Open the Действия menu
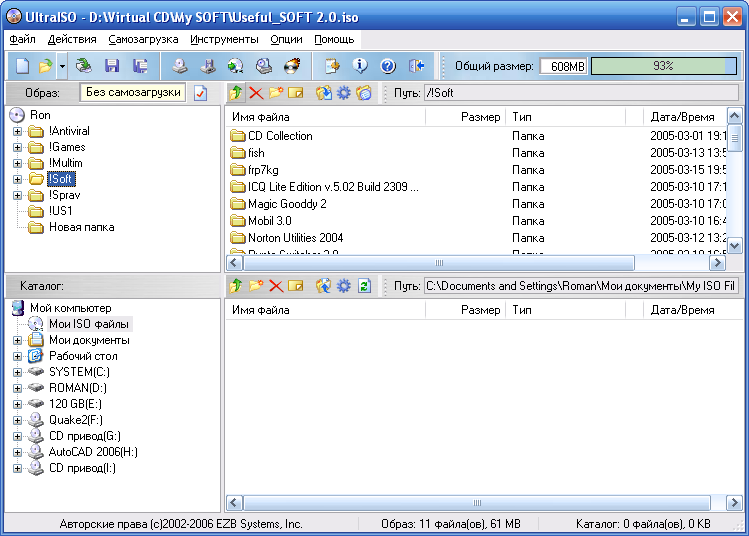Image resolution: width=749 pixels, height=536 pixels. tap(72, 39)
